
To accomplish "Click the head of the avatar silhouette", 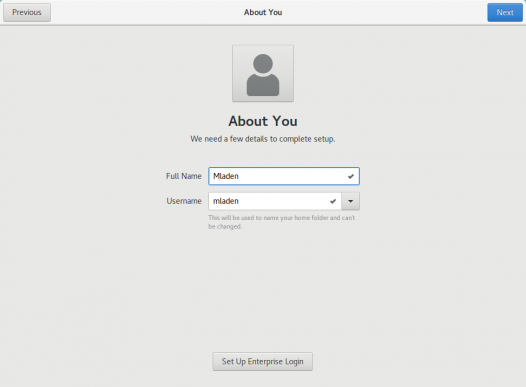I will tap(263, 63).
